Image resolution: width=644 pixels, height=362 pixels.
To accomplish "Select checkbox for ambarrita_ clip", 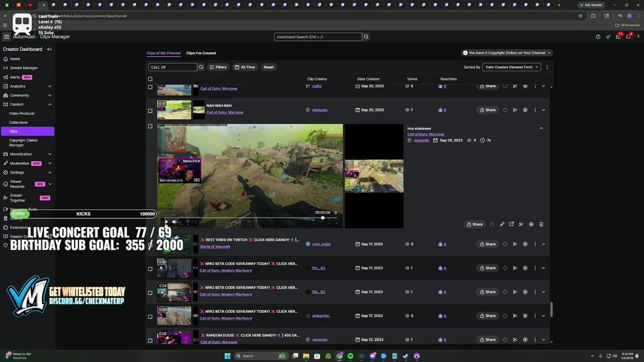I will (x=150, y=317).
